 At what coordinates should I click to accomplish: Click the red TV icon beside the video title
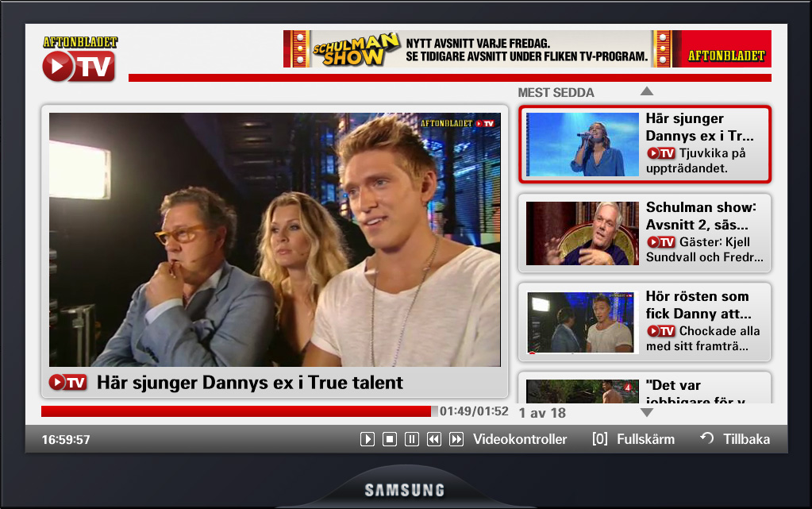pyautogui.click(x=67, y=383)
